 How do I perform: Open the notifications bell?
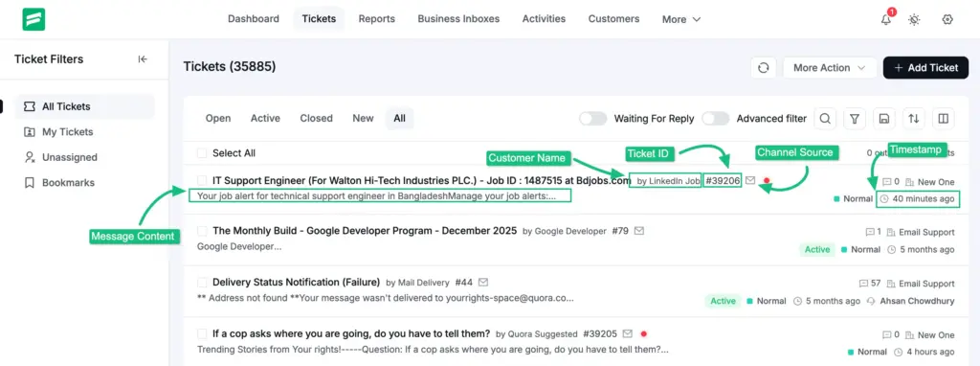pyautogui.click(x=885, y=19)
